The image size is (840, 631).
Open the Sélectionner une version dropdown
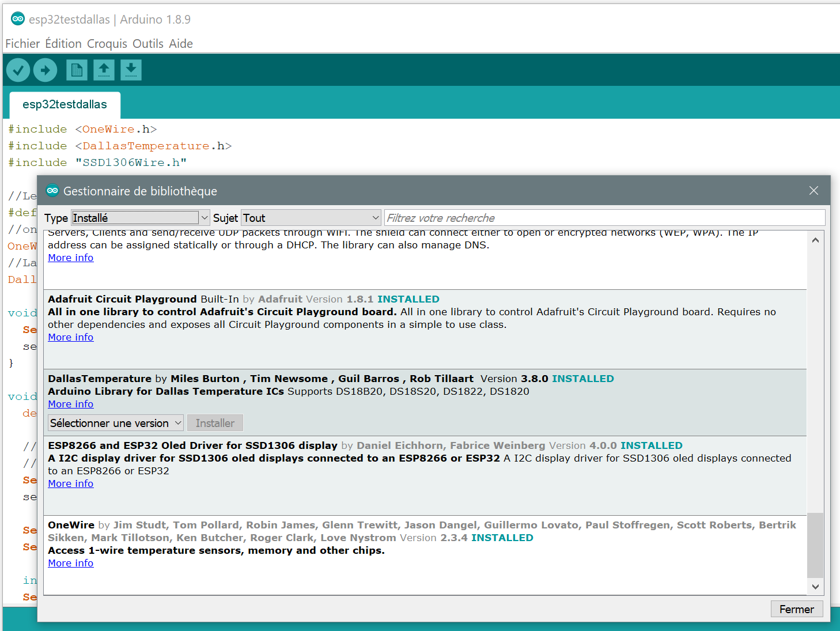[116, 423]
